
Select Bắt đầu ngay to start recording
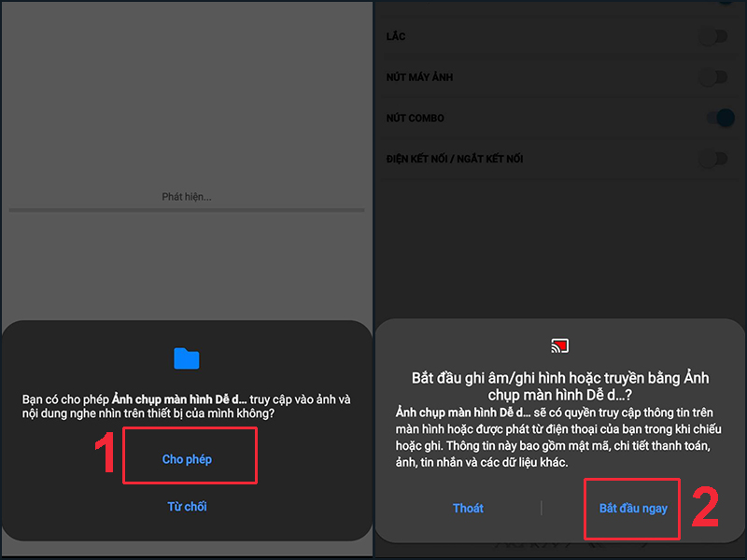pyautogui.click(x=633, y=508)
